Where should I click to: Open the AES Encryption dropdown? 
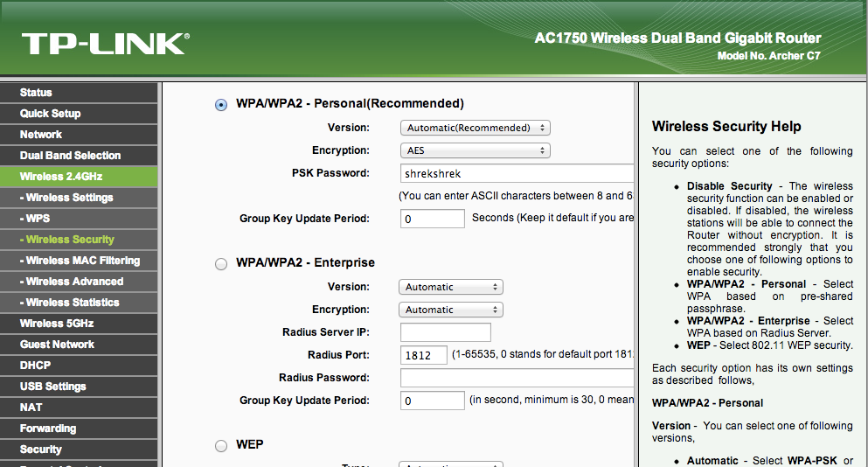[x=475, y=150]
